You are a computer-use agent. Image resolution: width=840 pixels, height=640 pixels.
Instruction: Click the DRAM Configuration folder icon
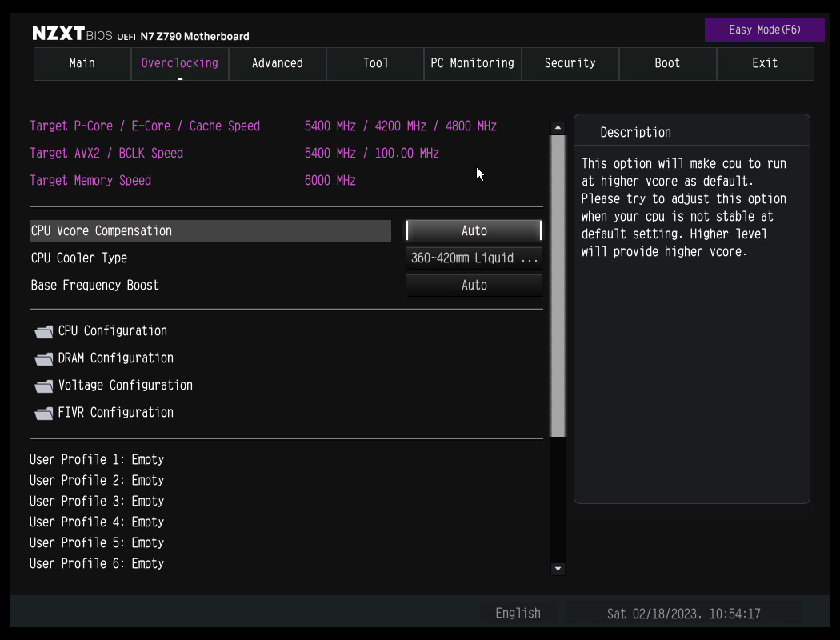[x=44, y=359]
